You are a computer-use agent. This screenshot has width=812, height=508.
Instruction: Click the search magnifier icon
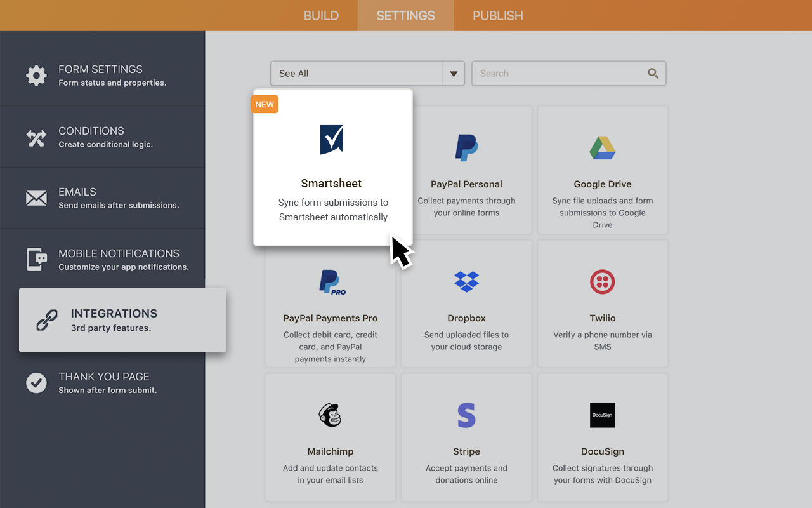click(x=653, y=73)
